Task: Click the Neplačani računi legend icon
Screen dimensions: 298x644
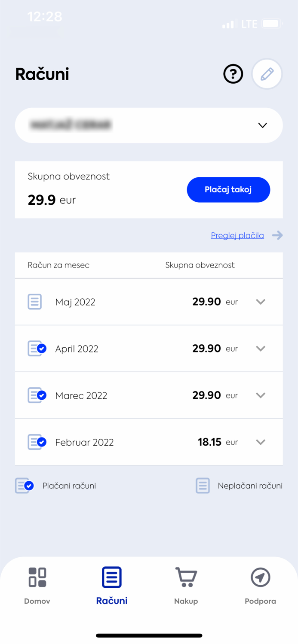Action: pos(203,486)
